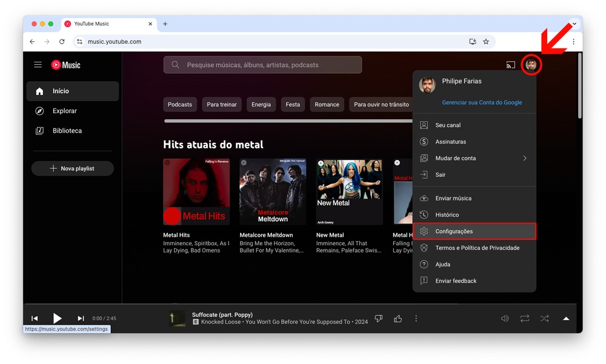The width and height of the screenshot is (606, 364).
Task: Click Gerenciar sua Conta do Google link
Action: click(482, 102)
